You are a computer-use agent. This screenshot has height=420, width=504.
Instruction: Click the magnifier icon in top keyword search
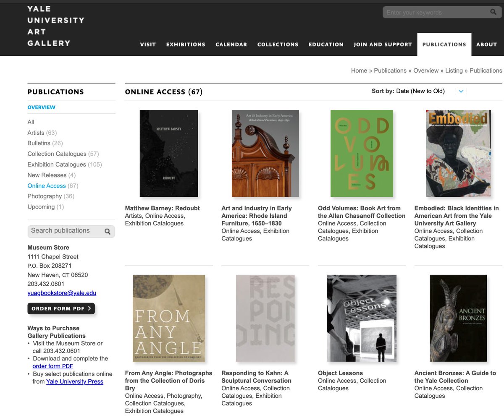tap(493, 12)
